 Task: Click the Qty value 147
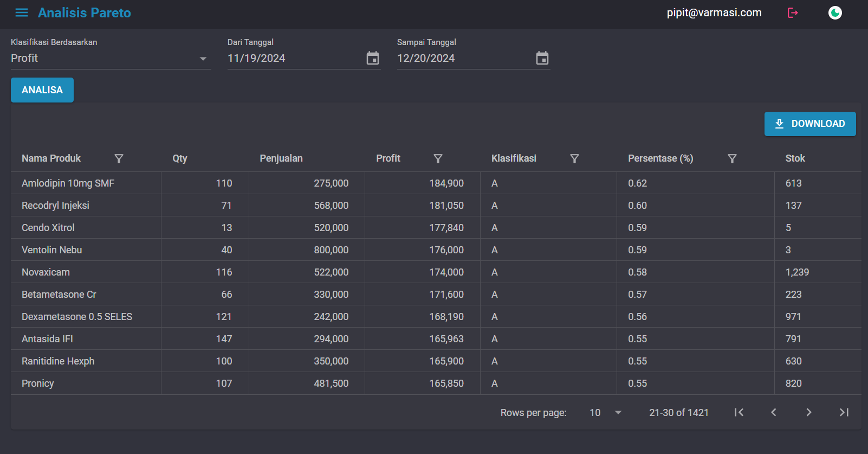click(x=224, y=339)
